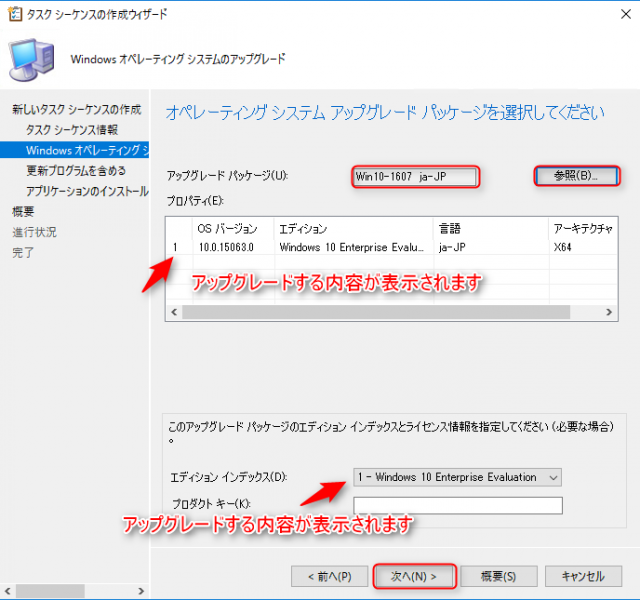
Task: Select 新しいタスク シーケンスの作成 in sidebar
Action: [75, 109]
